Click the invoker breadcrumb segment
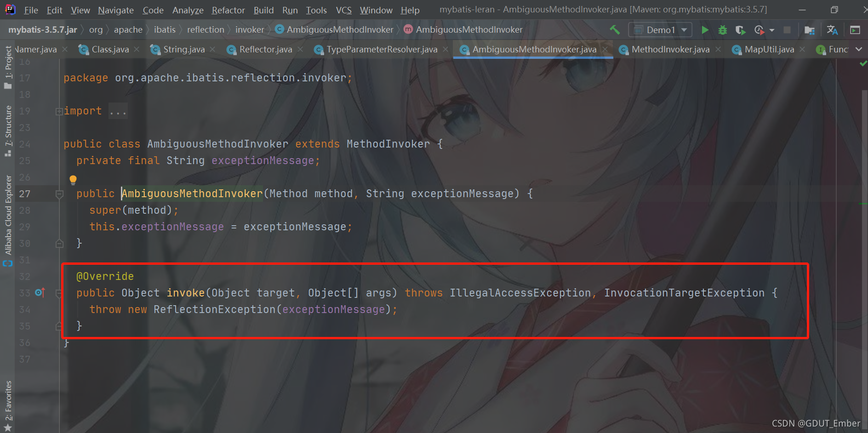The height and width of the screenshot is (433, 868). pos(250,30)
